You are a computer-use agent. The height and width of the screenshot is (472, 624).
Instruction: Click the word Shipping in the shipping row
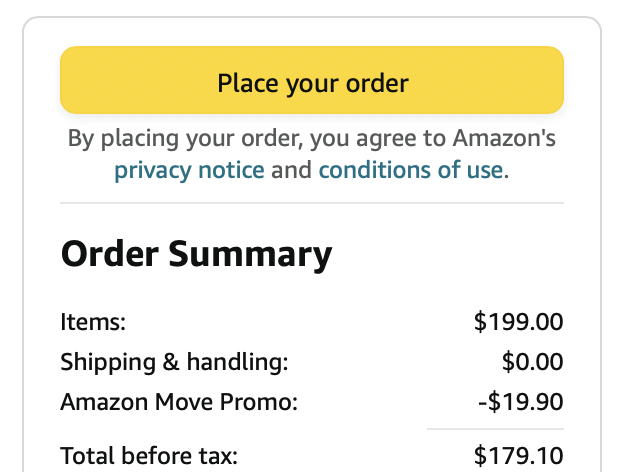coord(100,362)
